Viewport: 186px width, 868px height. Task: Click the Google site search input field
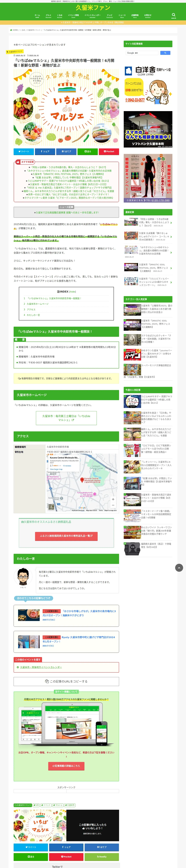point(142,53)
